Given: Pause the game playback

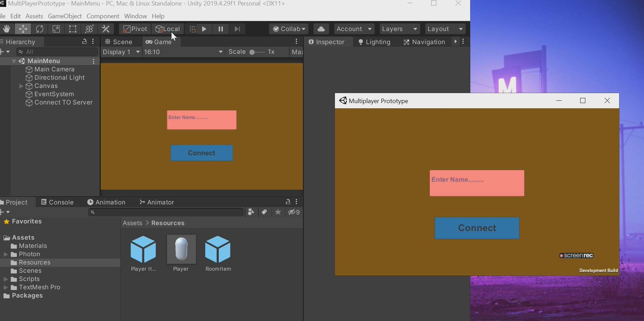Looking at the screenshot, I should click(x=221, y=29).
